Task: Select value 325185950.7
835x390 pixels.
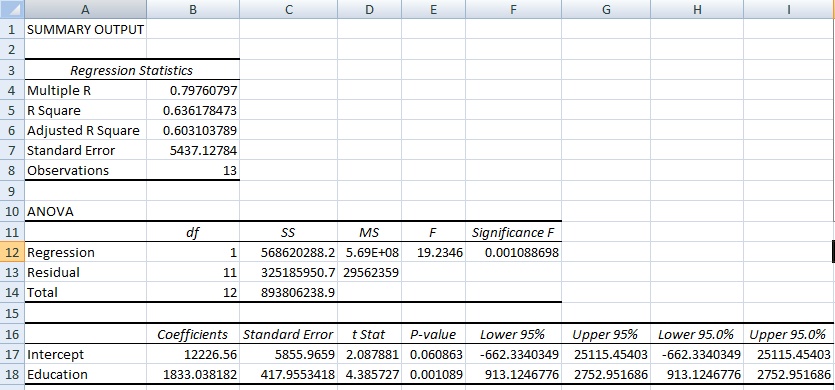Action: click(x=288, y=272)
